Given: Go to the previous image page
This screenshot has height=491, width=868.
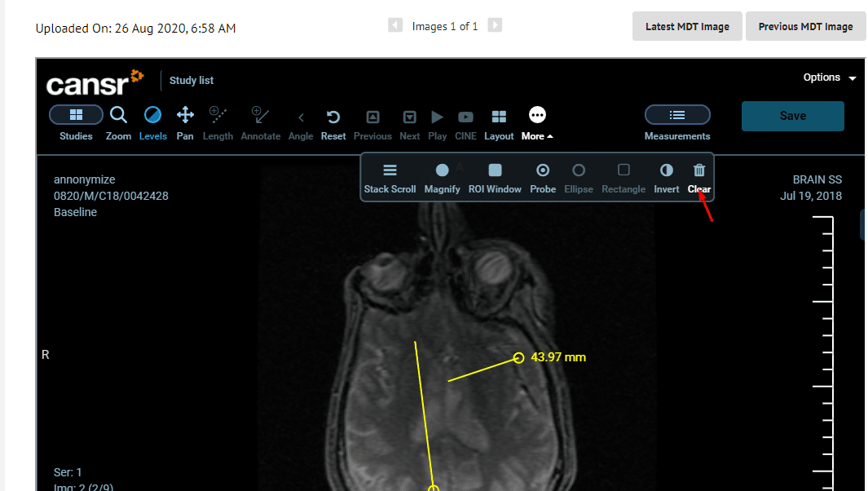Looking at the screenshot, I should [395, 25].
